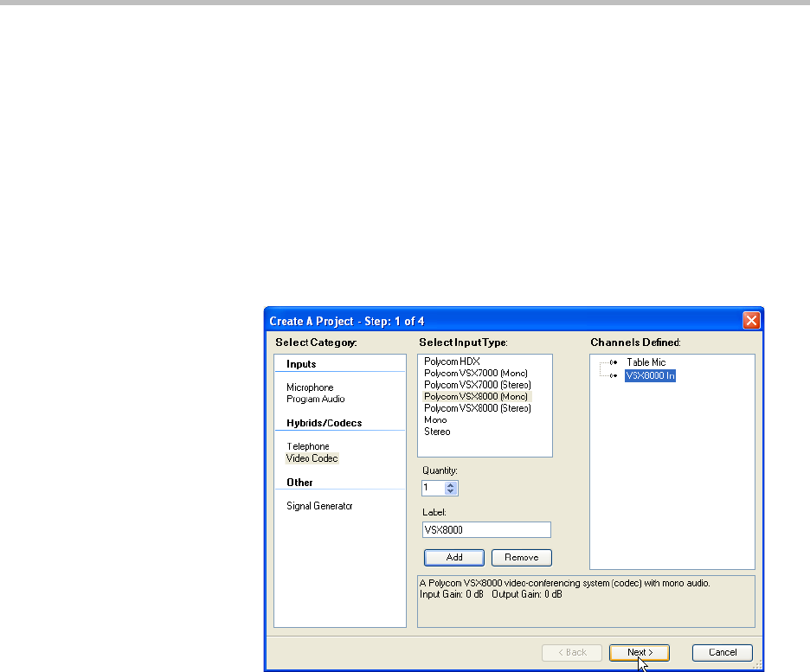Choose the Telephone category

308,446
